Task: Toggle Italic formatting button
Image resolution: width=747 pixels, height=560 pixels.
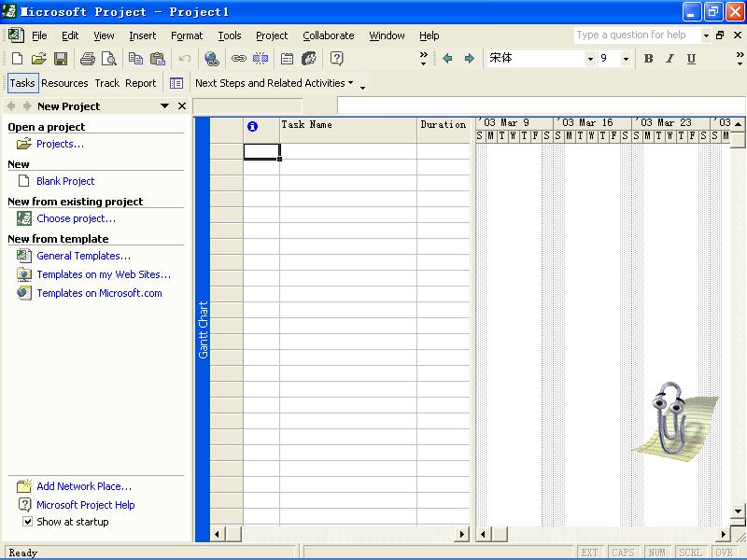Action: 669,59
